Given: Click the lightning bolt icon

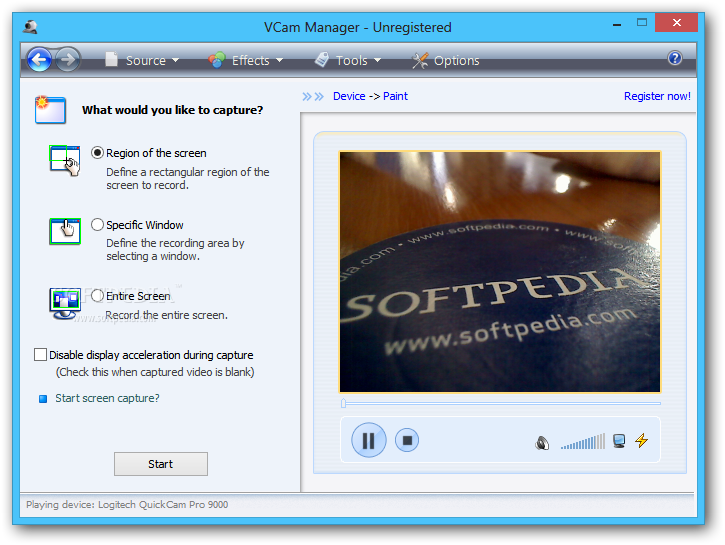Looking at the screenshot, I should pos(642,440).
